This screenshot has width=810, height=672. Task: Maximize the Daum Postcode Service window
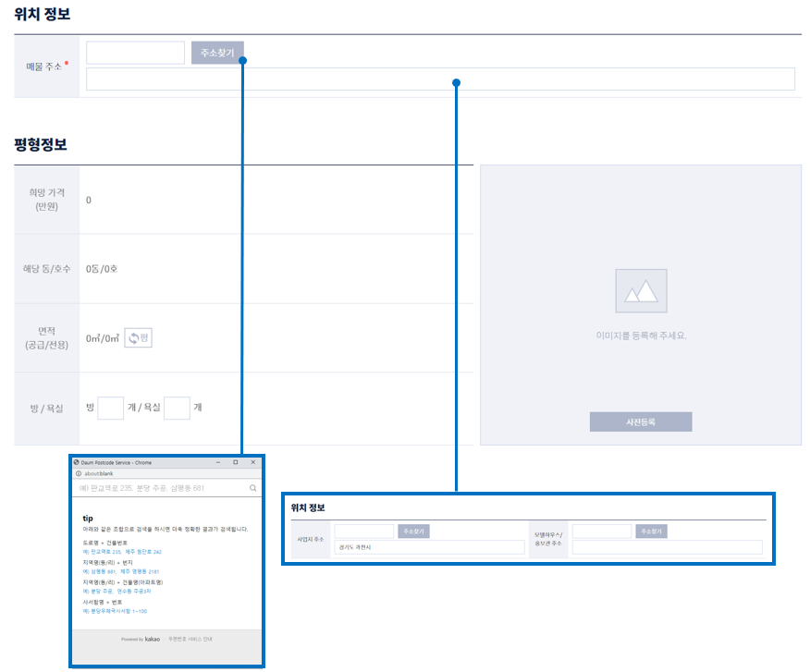236,462
